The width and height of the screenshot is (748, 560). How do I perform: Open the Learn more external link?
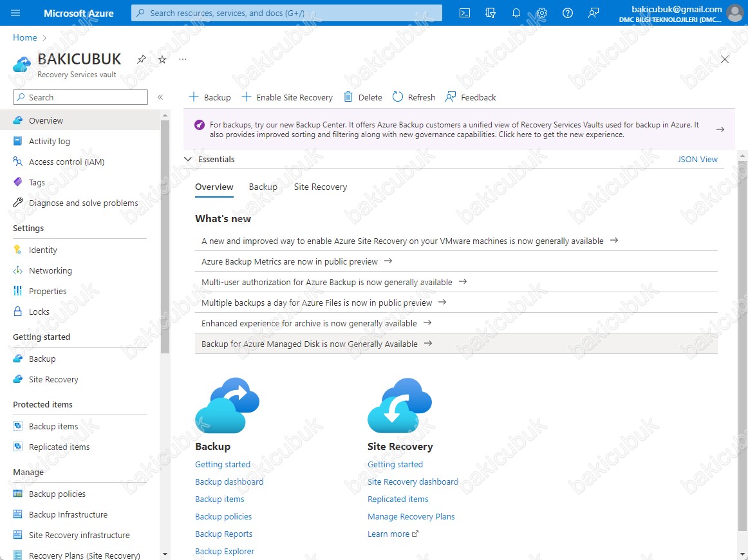393,534
